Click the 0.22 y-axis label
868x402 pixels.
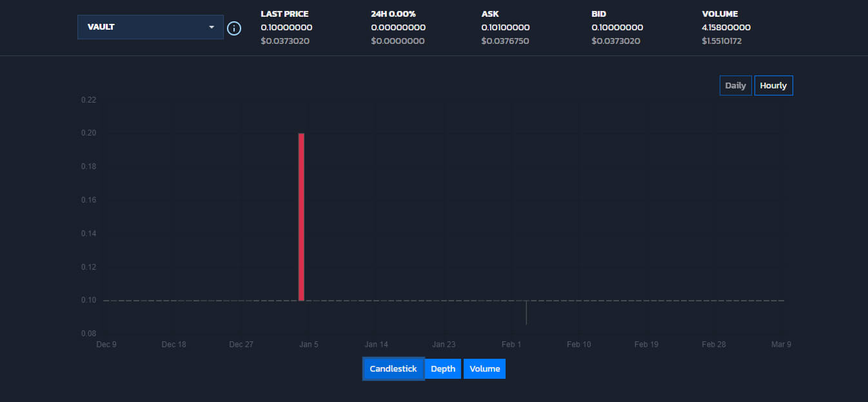click(88, 100)
